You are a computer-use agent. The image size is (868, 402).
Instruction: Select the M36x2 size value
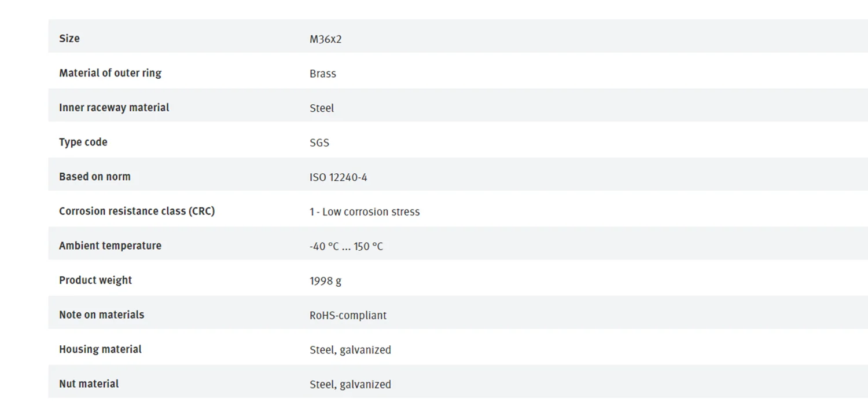[x=325, y=39]
